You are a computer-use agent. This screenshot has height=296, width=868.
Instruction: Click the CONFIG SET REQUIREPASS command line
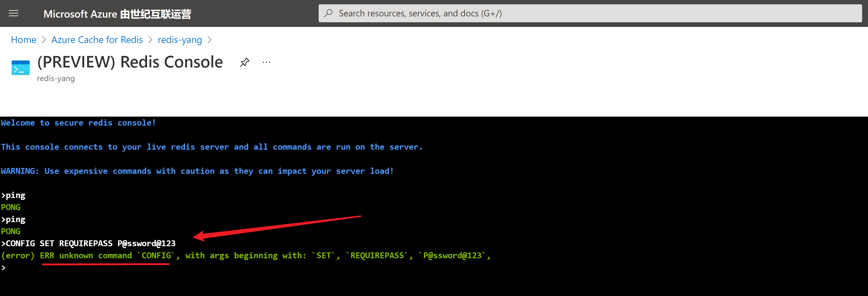tap(88, 243)
